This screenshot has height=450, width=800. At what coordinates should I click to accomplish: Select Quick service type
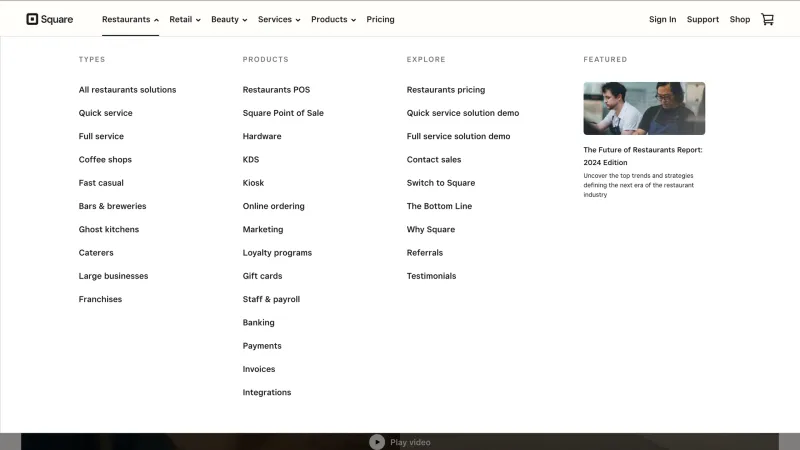coord(105,113)
